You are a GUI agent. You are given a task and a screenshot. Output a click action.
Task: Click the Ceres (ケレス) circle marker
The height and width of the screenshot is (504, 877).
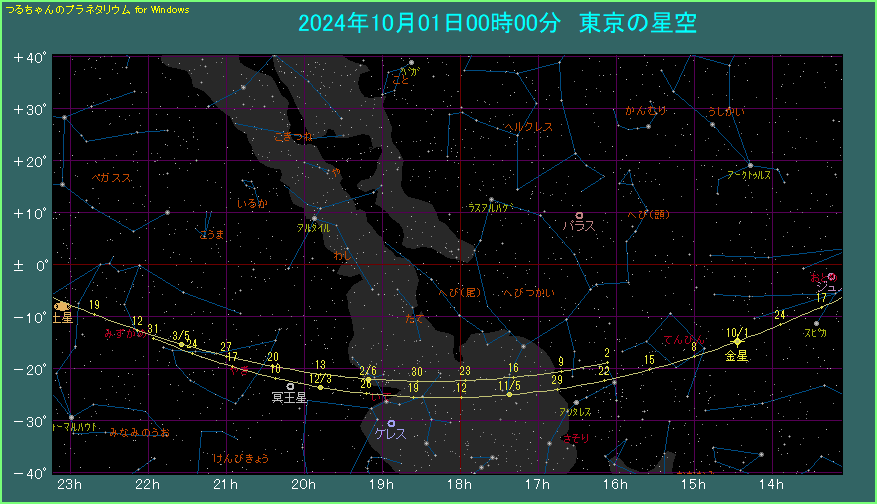391,423
